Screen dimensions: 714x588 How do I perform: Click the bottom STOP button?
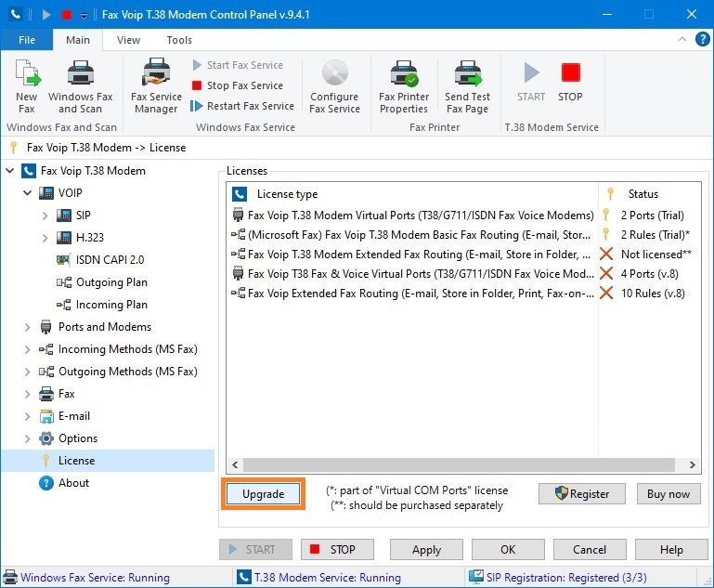click(337, 549)
